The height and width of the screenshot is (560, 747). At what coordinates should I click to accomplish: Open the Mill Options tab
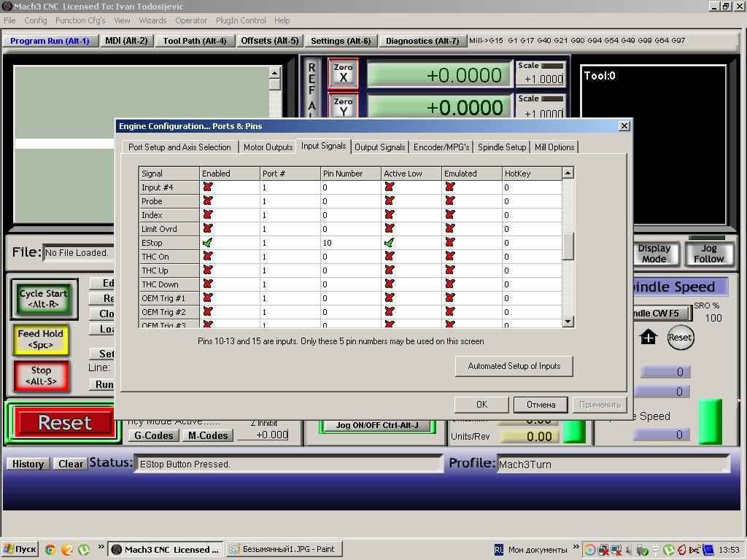pyautogui.click(x=554, y=147)
